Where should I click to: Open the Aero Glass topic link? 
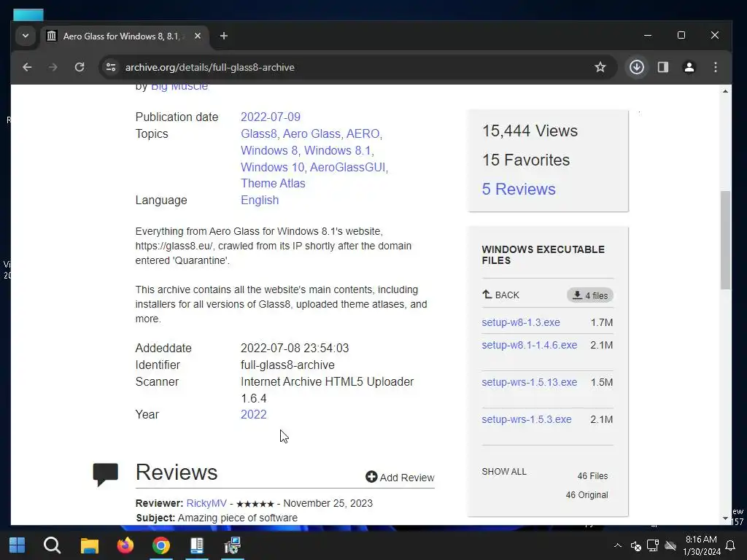click(311, 134)
